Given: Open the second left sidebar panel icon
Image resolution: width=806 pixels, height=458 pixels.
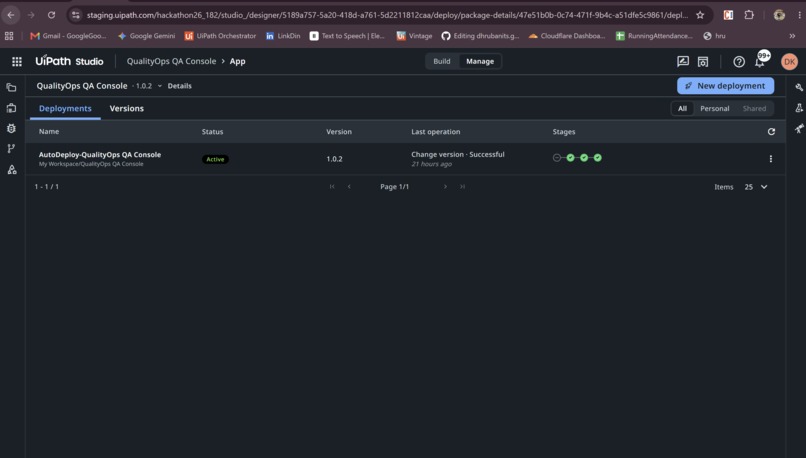Looking at the screenshot, I should 11,108.
